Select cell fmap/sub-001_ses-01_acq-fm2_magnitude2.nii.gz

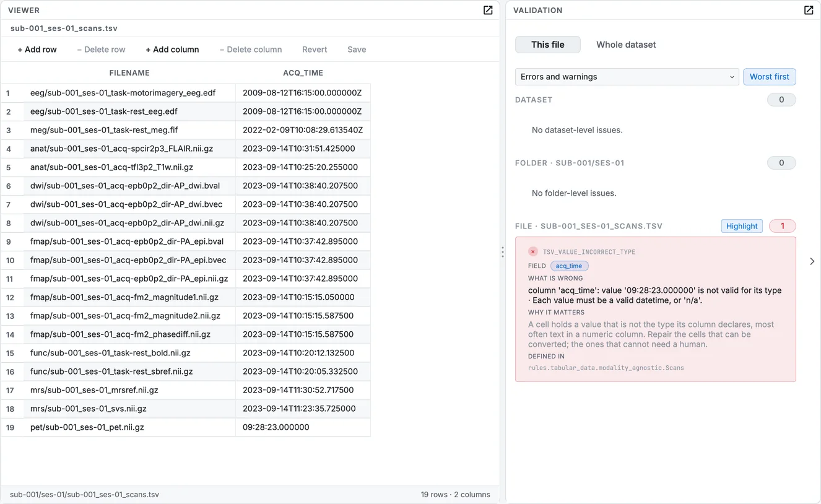pos(129,316)
